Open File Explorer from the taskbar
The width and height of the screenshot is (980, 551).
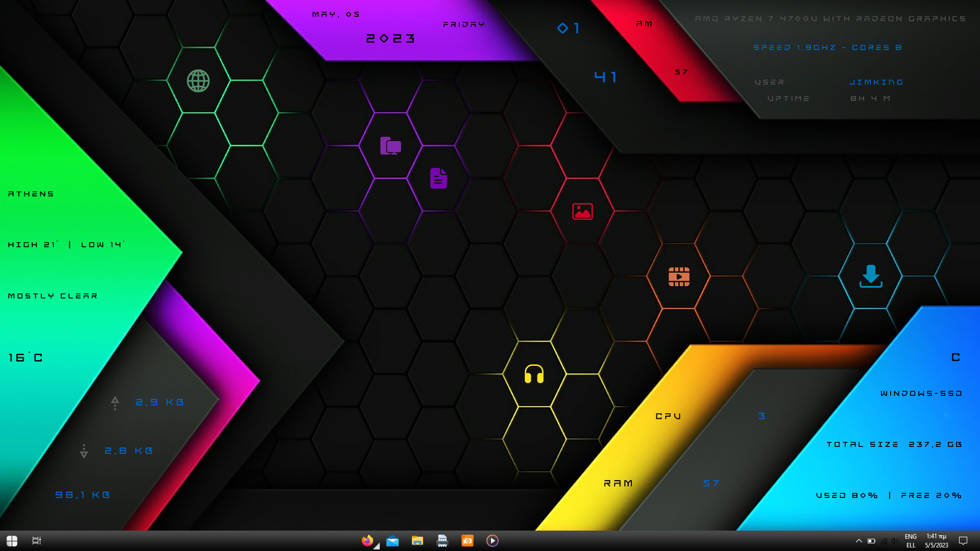[417, 540]
